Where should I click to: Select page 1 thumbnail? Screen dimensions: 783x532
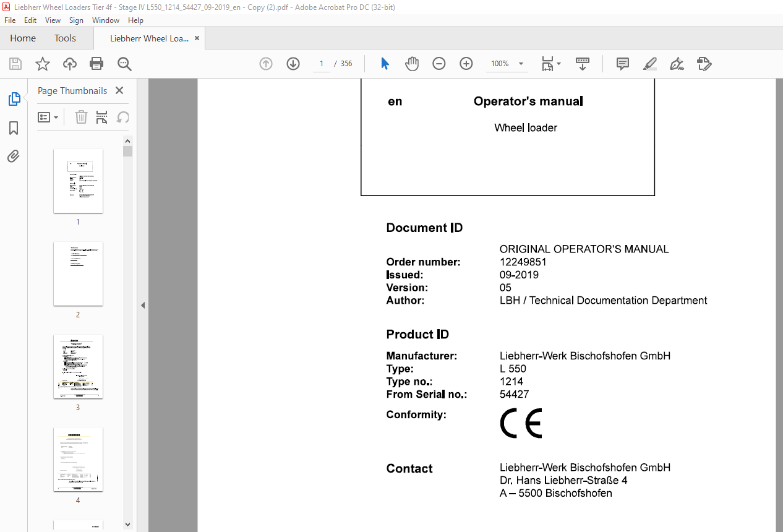click(x=78, y=181)
